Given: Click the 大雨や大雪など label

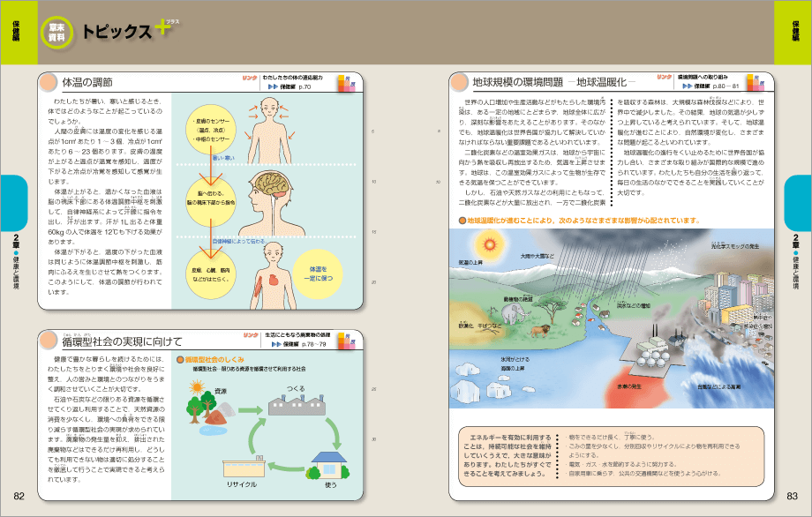Looking at the screenshot, I should 538,256.
